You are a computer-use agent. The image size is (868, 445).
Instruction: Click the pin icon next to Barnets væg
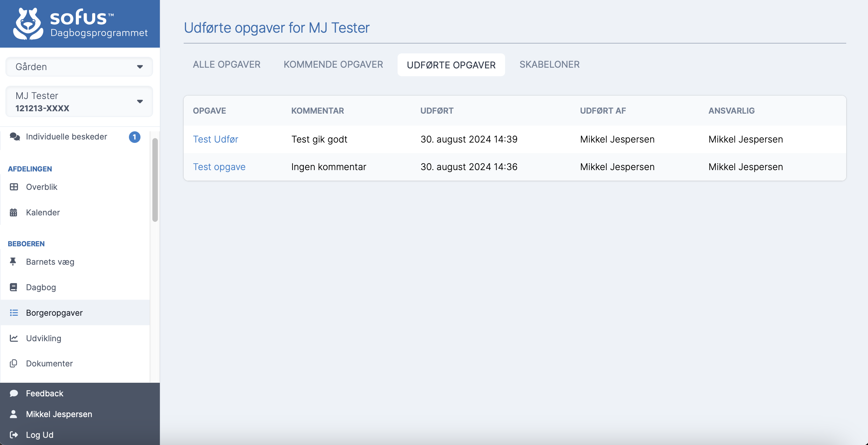pos(13,262)
